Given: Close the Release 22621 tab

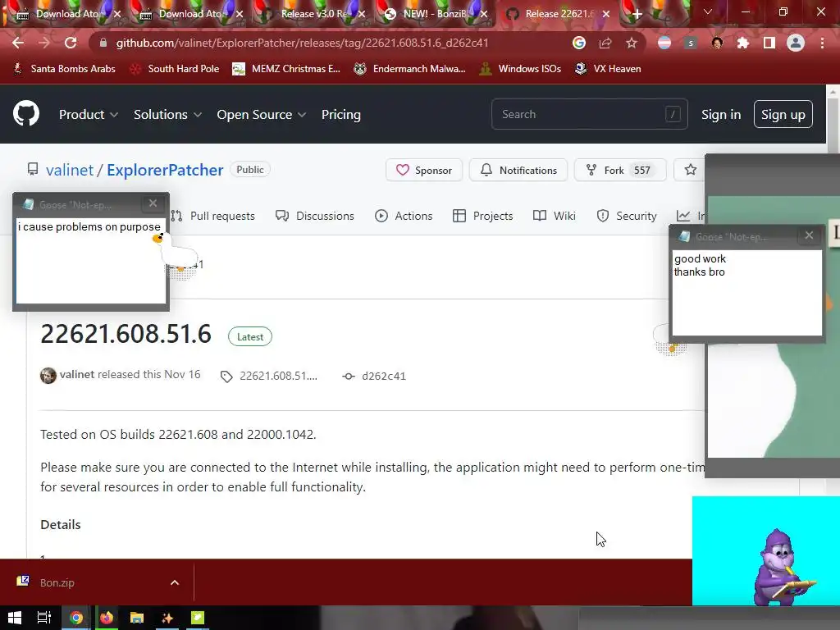Looking at the screenshot, I should (x=606, y=15).
